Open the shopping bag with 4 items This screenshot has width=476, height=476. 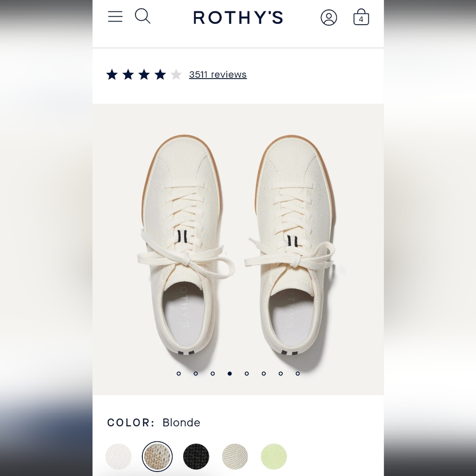361,18
